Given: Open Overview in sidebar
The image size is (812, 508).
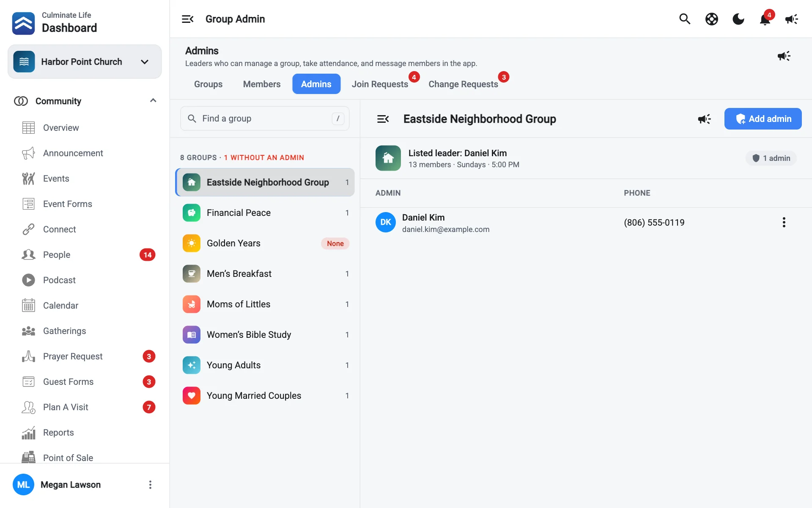Looking at the screenshot, I should click(x=85, y=128).
